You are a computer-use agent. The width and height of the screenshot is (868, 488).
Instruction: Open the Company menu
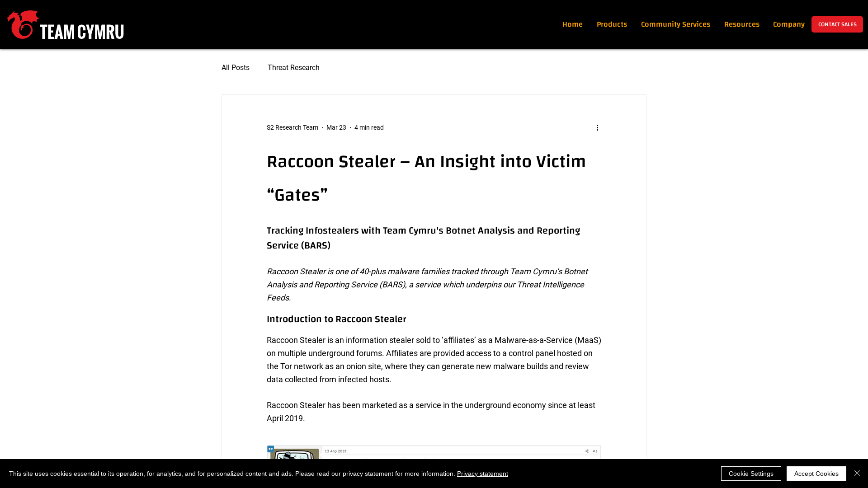788,24
